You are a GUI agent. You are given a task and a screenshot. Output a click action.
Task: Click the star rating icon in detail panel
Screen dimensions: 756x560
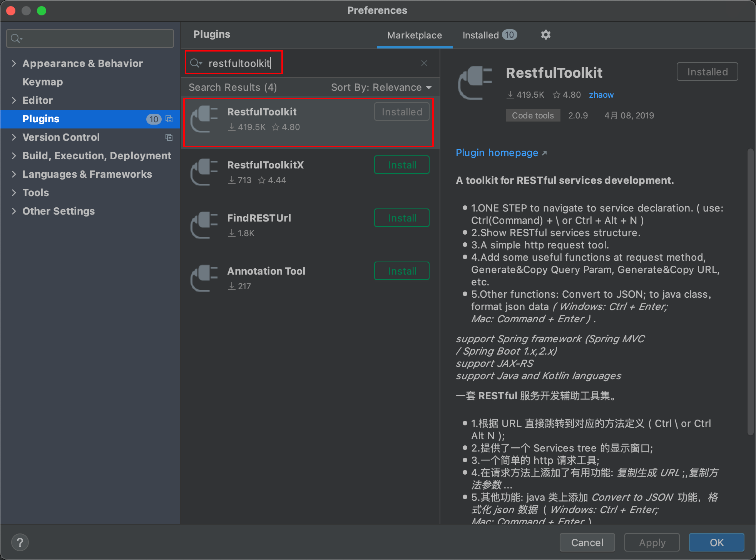pos(556,95)
